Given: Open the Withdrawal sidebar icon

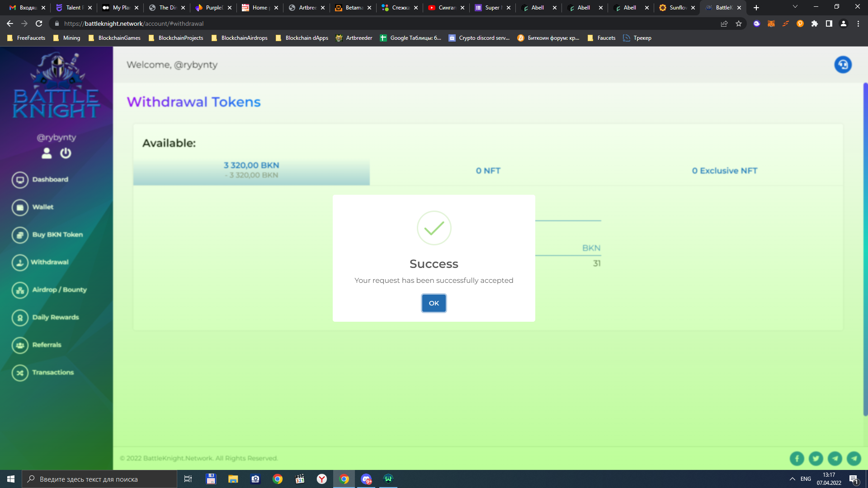Looking at the screenshot, I should pos(20,263).
